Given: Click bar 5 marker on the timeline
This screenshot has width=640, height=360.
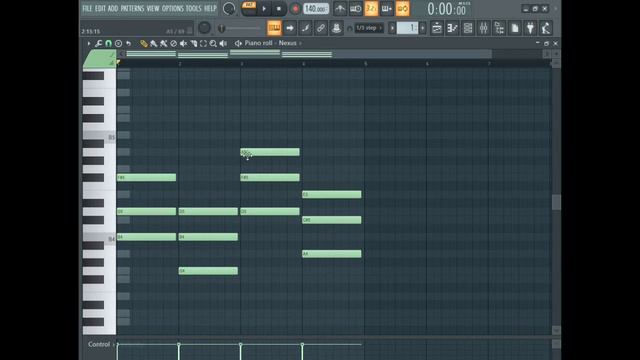Looking at the screenshot, I should click(x=365, y=64).
